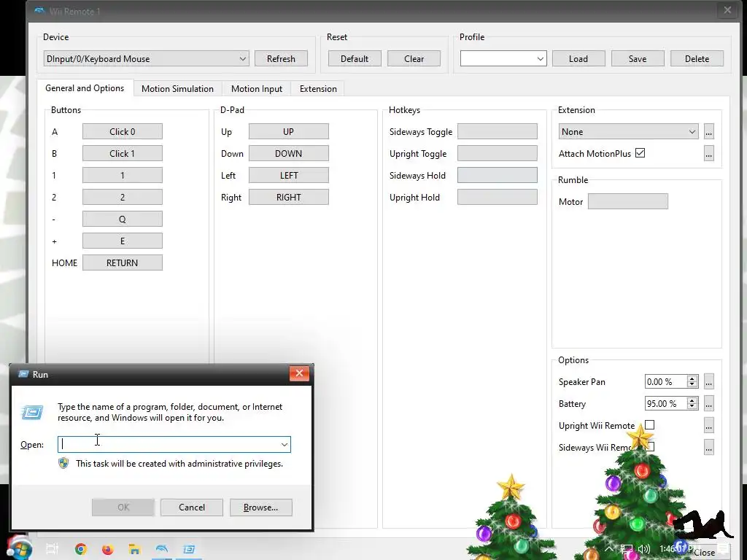
Task: Open Task View from the taskbar
Action: pos(52,549)
